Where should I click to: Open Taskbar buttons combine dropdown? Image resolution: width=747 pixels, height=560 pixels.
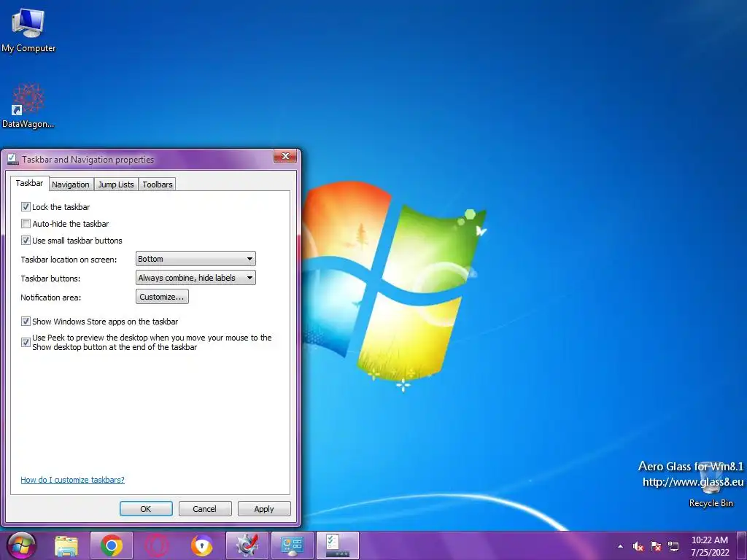(196, 278)
